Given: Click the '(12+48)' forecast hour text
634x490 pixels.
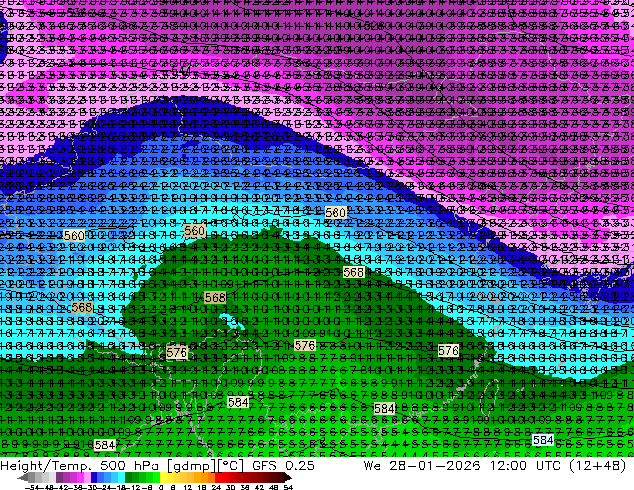Looking at the screenshot, I should pos(598,465).
